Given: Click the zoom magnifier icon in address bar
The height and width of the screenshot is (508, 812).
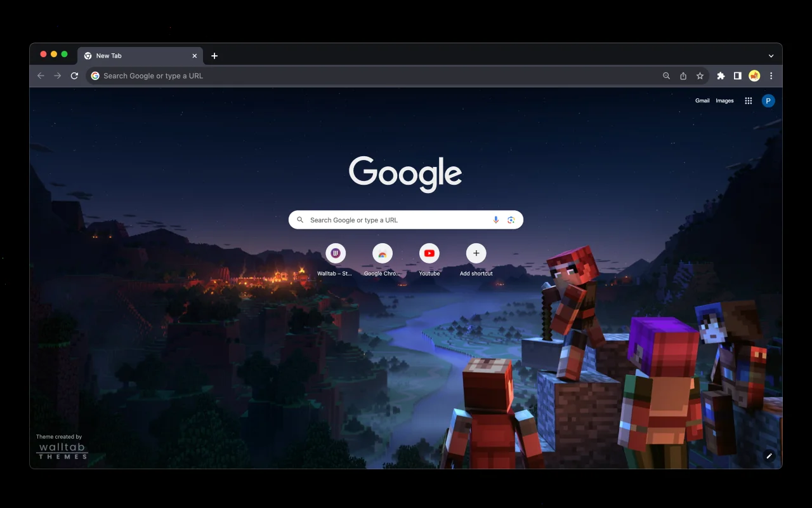Looking at the screenshot, I should [666, 76].
